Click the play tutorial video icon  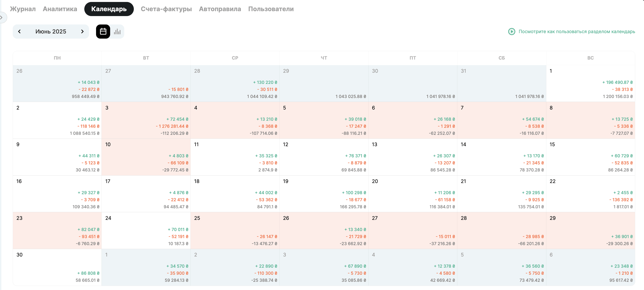[512, 32]
